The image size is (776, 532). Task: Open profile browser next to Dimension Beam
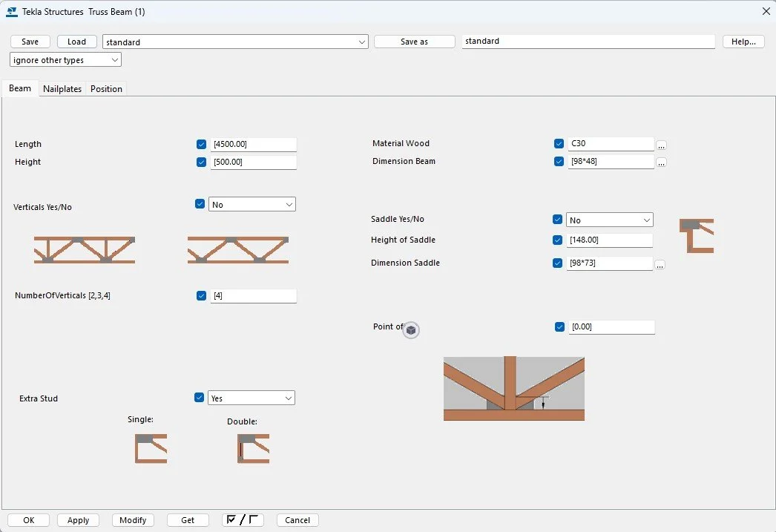(x=661, y=162)
